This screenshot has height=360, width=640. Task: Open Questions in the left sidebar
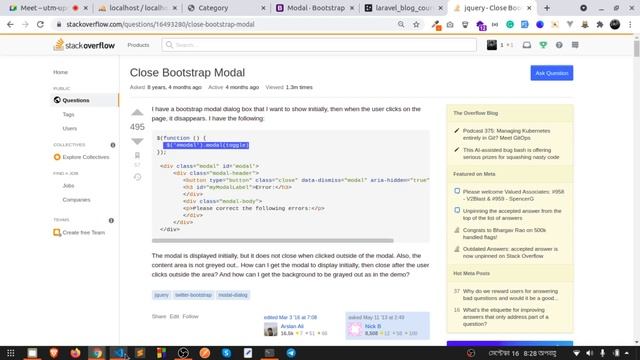pos(85,100)
